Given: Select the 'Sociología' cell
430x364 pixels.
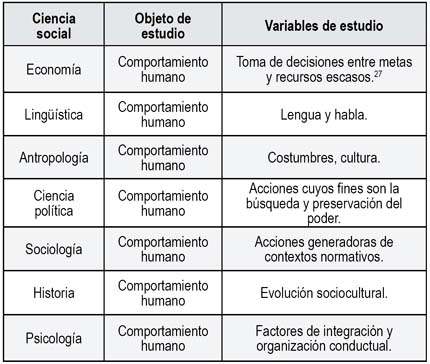Looking at the screenshot, I should [54, 249].
